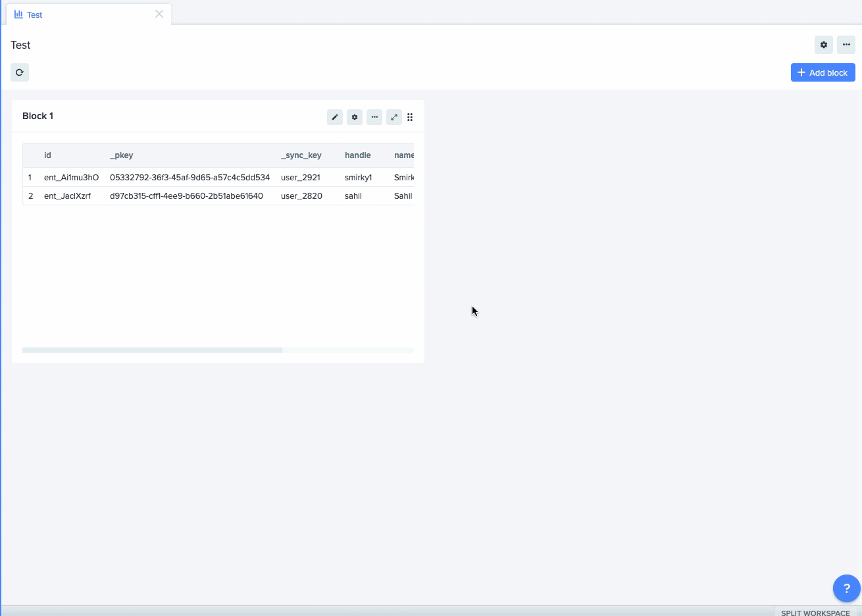Select handle cell smirky1
The height and width of the screenshot is (616, 862).
358,178
